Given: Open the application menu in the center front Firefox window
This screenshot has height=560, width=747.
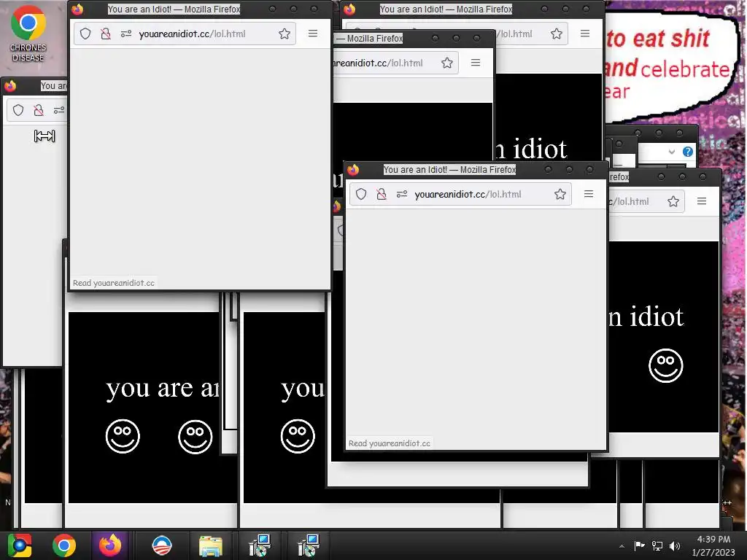Looking at the screenshot, I should (589, 194).
